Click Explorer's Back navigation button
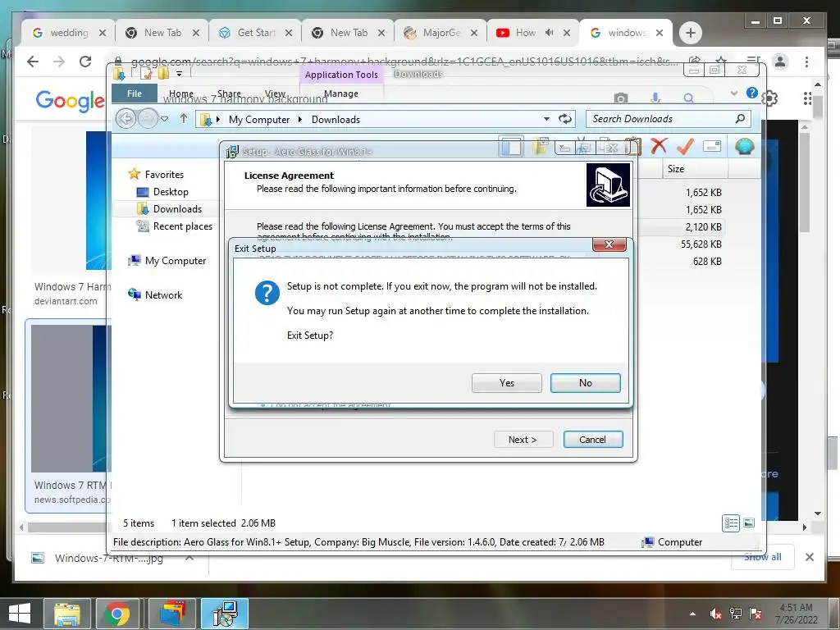 point(126,118)
